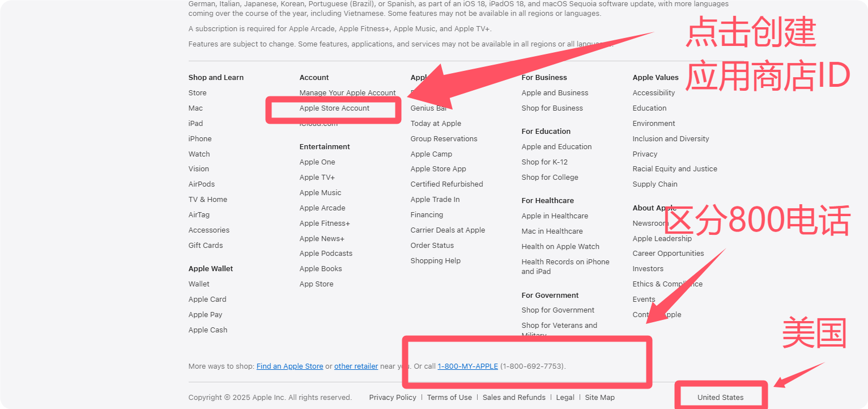
Task: Open the Environment link
Action: [x=654, y=124]
